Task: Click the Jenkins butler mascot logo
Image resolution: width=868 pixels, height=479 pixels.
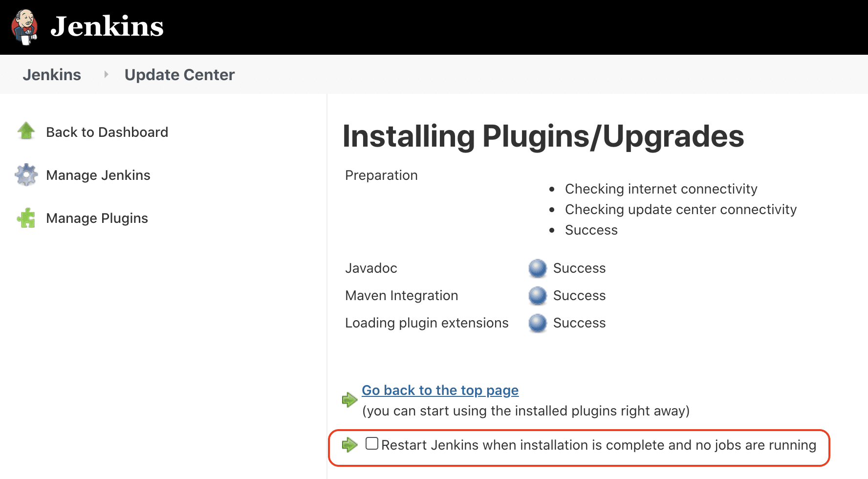Action: [x=24, y=27]
